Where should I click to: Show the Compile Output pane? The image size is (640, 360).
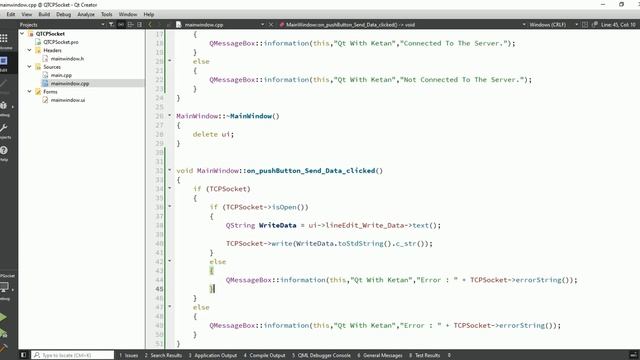(x=264, y=355)
